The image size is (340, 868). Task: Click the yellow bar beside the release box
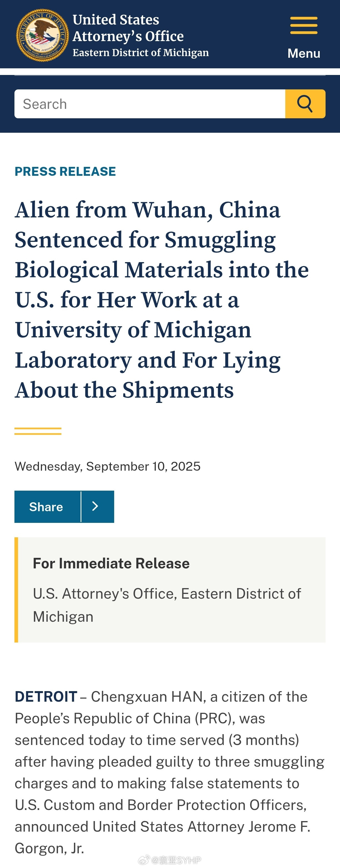pos(16,590)
